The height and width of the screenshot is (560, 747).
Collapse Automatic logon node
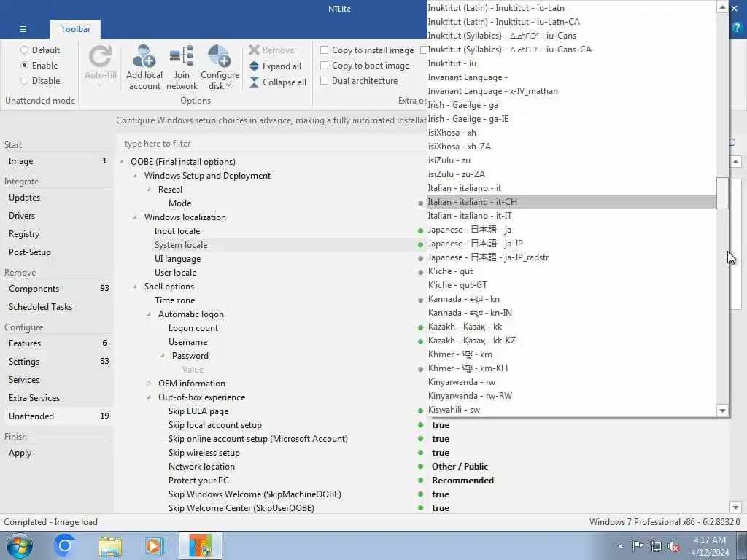tap(149, 314)
